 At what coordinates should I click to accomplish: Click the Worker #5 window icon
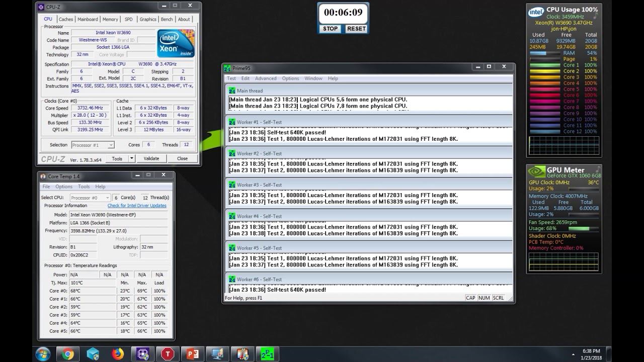[232, 248]
